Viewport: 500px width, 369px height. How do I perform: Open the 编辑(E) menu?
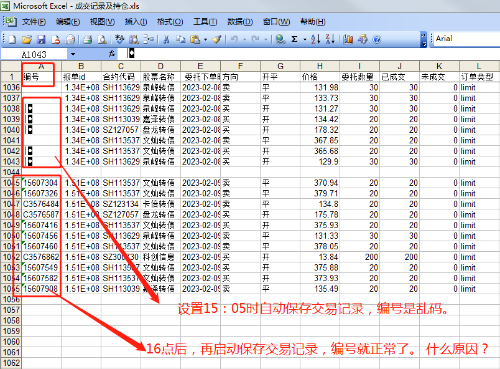pyautogui.click(x=68, y=22)
